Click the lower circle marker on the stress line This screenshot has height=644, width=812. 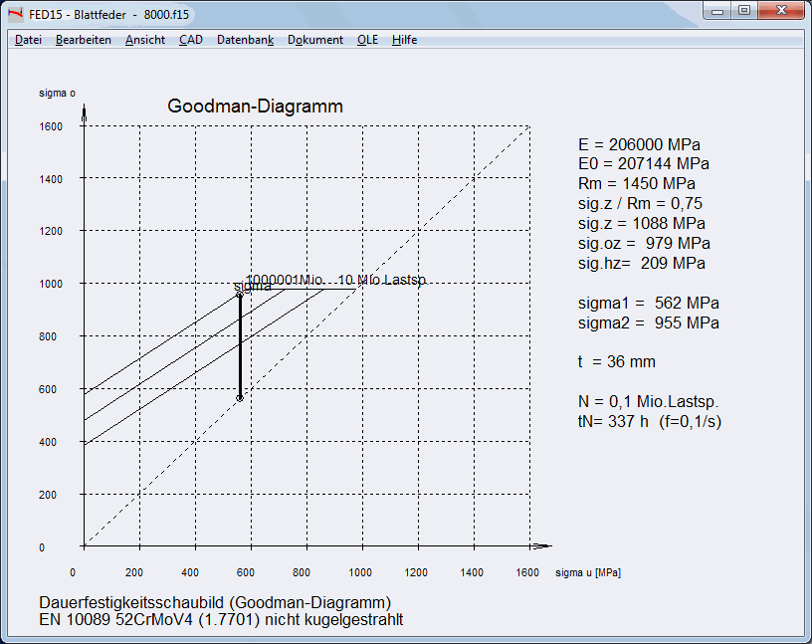pos(240,398)
